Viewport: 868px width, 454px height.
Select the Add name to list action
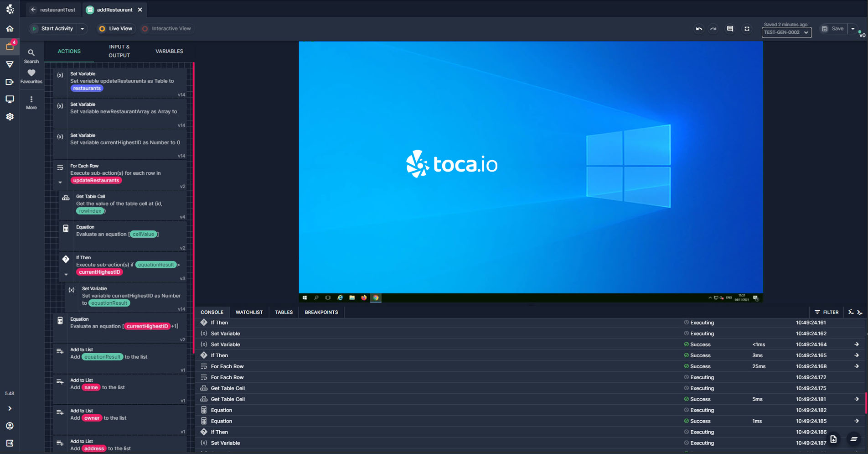tap(120, 390)
